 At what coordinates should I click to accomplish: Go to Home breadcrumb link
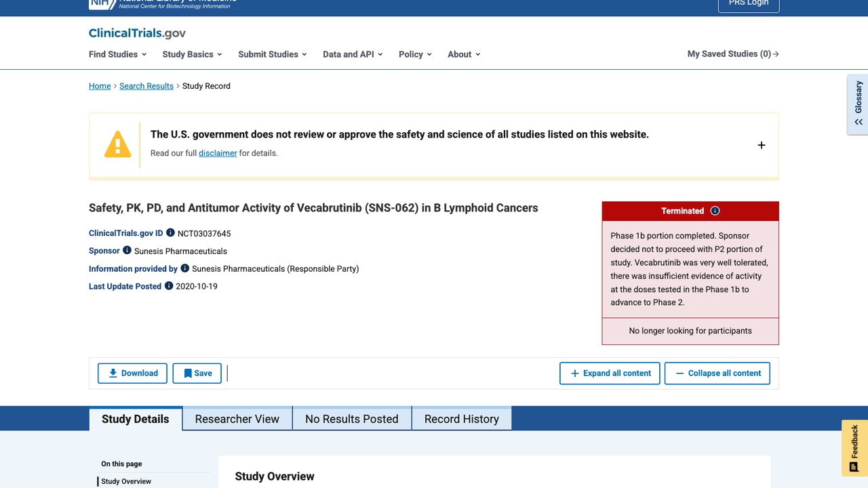point(100,86)
